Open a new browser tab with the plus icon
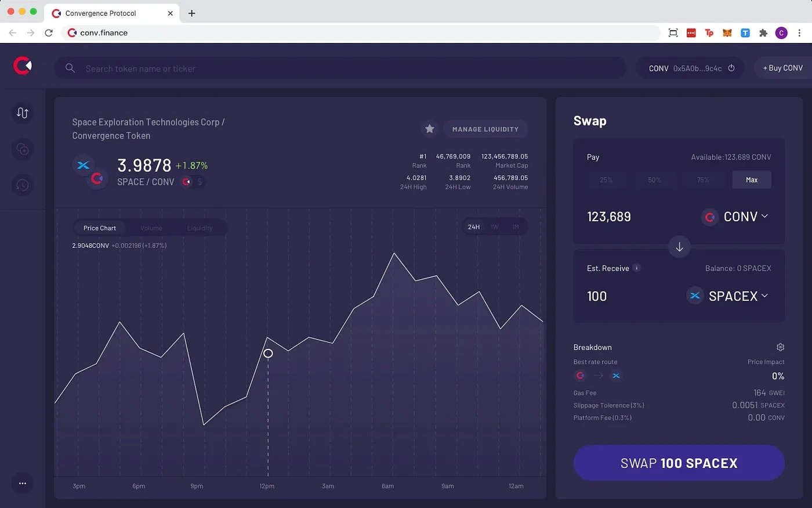The width and height of the screenshot is (812, 508). [192, 13]
